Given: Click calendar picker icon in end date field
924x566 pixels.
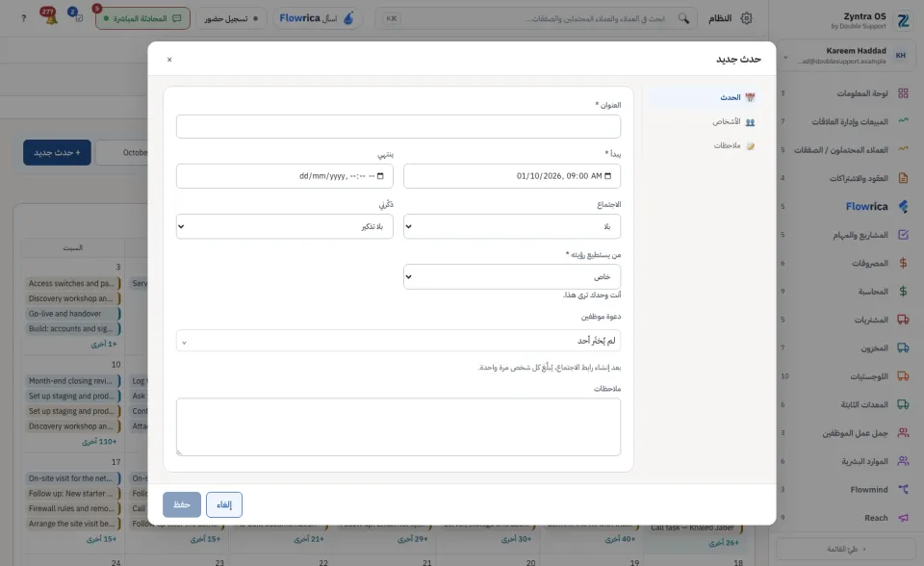Looking at the screenshot, I should 380,176.
